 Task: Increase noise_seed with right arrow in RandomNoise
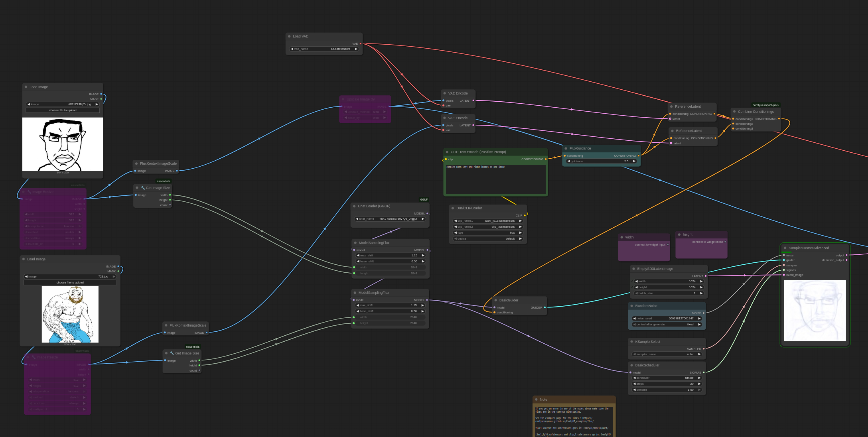click(x=699, y=319)
